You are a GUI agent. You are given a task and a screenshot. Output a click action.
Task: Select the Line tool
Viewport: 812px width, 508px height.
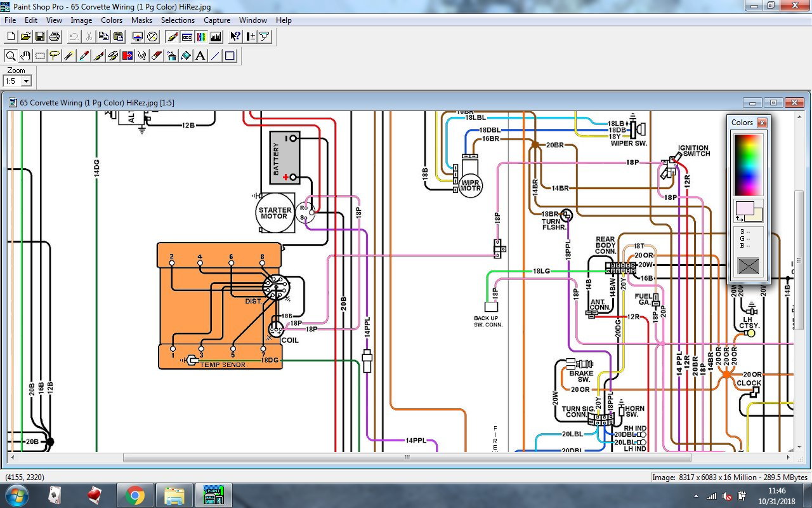point(215,56)
